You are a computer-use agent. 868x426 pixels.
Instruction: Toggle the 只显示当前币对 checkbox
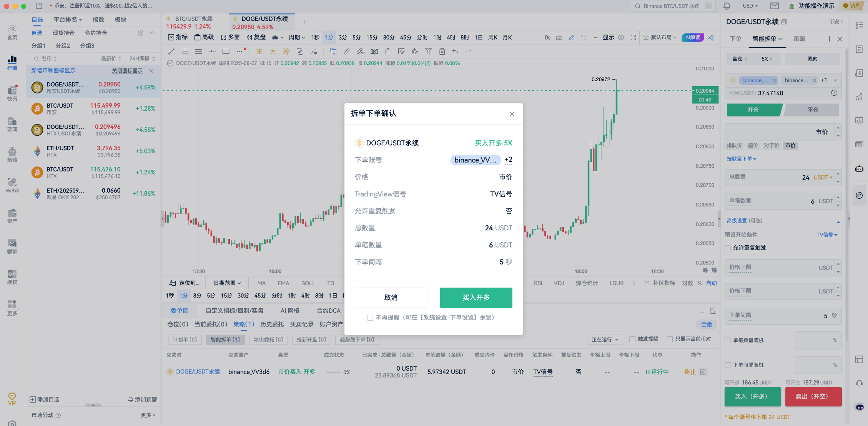(x=670, y=339)
